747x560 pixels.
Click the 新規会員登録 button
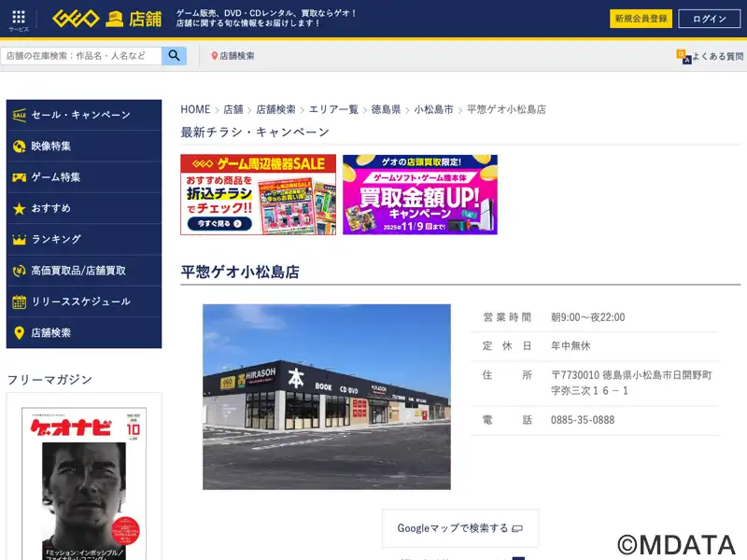click(641, 19)
